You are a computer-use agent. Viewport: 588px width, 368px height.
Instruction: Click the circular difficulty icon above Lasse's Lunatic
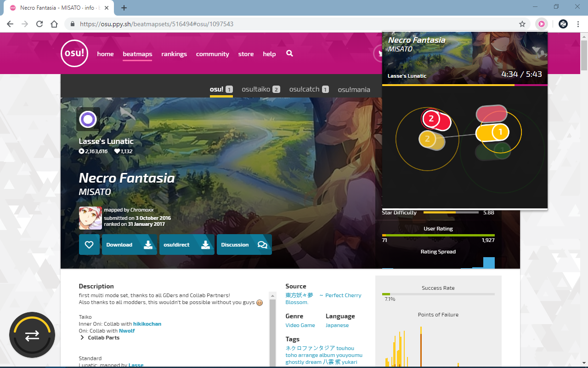click(88, 120)
